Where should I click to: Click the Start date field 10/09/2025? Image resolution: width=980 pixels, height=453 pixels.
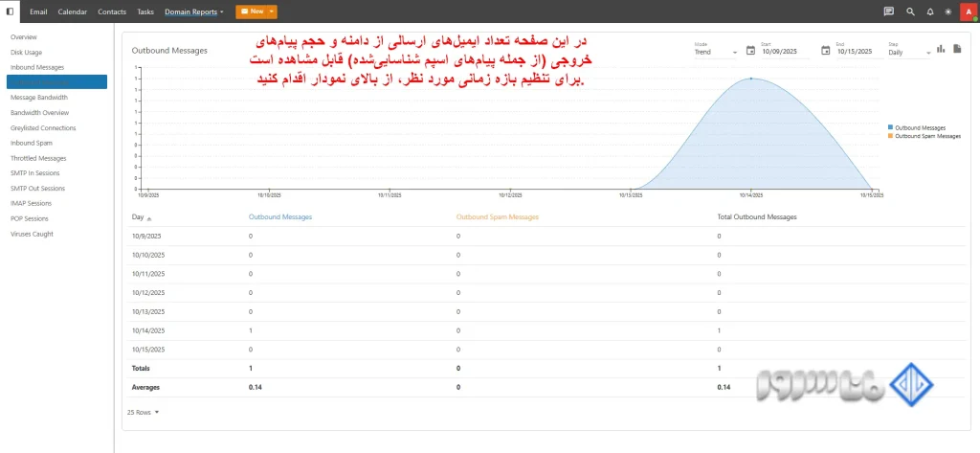pyautogui.click(x=785, y=53)
